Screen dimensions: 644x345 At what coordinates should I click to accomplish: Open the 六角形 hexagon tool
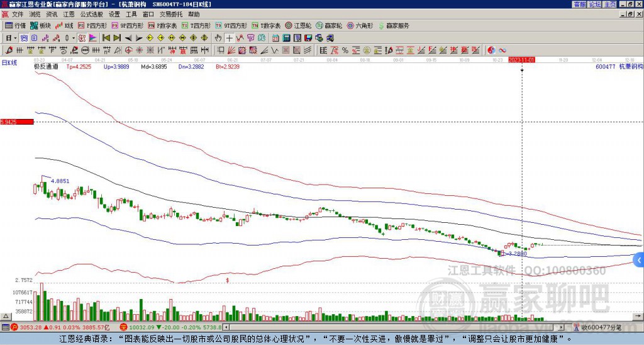(x=360, y=25)
